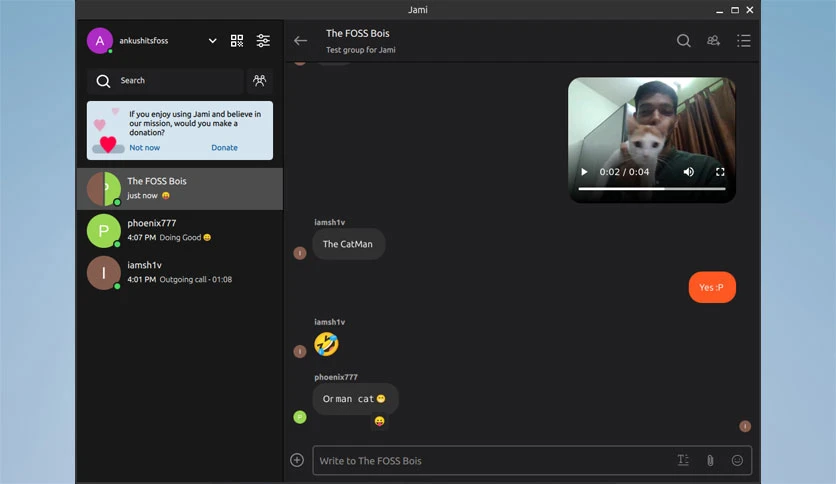
Task: Maximize the Jami window
Action: (x=735, y=10)
